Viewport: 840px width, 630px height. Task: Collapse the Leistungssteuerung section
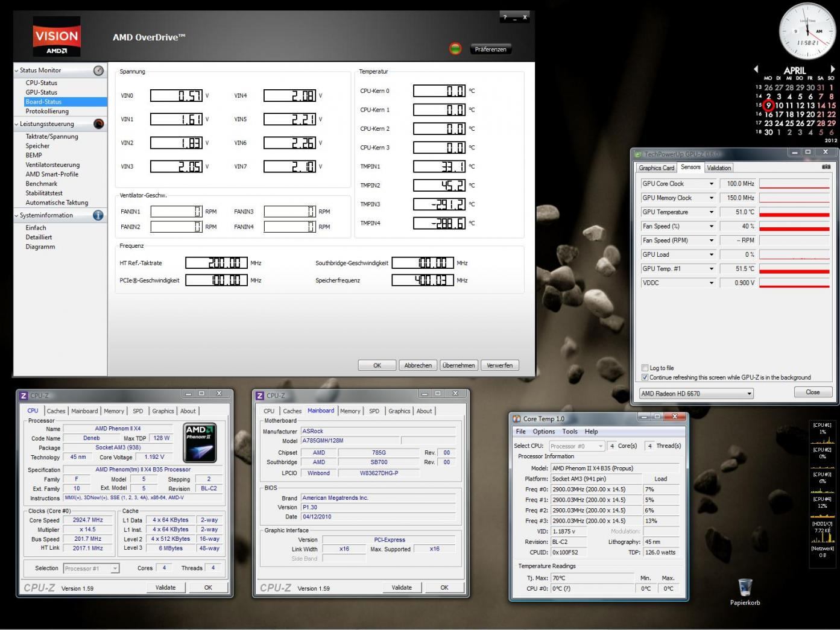(16, 124)
